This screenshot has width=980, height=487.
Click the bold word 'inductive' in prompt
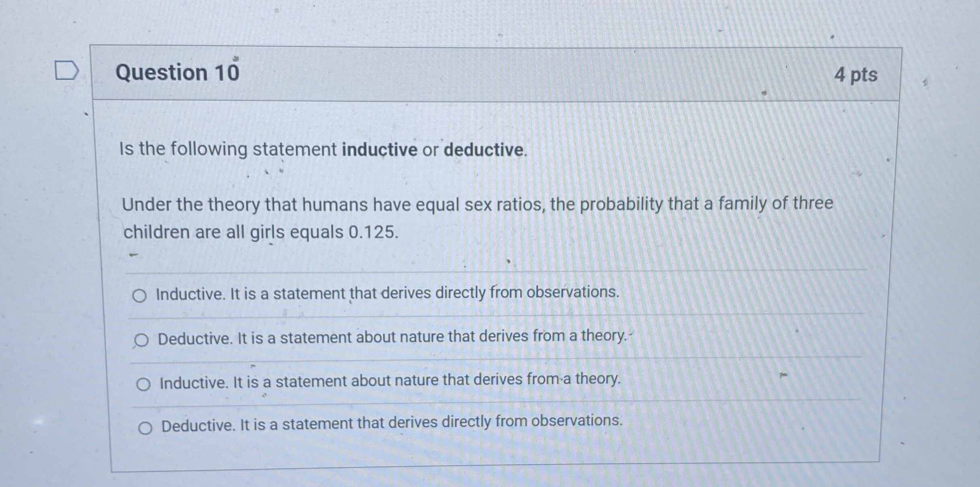[x=379, y=150]
